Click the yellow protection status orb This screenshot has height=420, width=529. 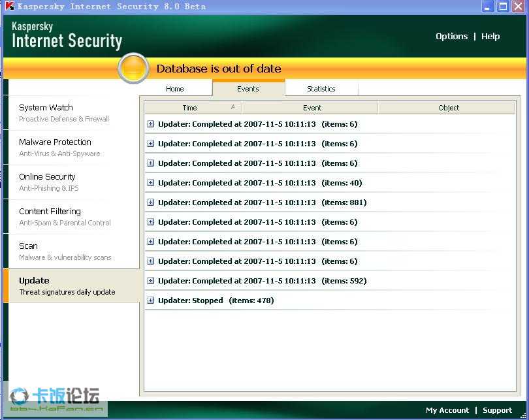pyautogui.click(x=134, y=69)
